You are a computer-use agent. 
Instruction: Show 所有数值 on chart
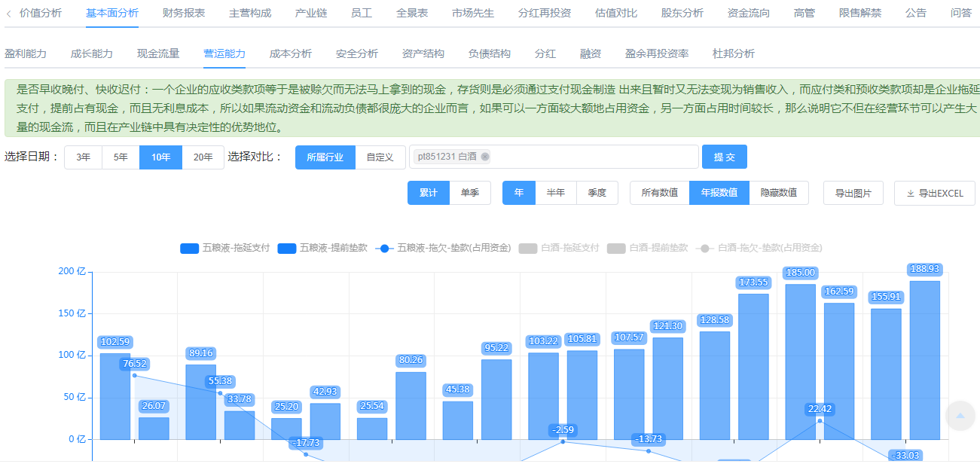coord(660,193)
